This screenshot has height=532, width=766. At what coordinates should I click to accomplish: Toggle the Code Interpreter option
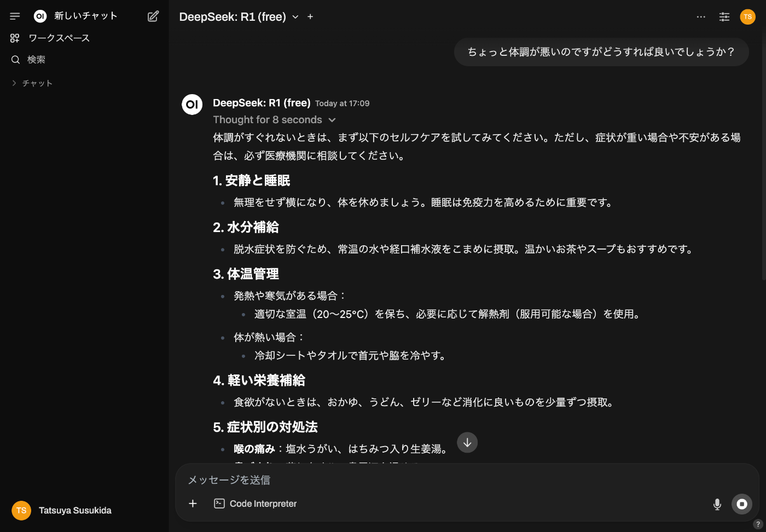[255, 504]
